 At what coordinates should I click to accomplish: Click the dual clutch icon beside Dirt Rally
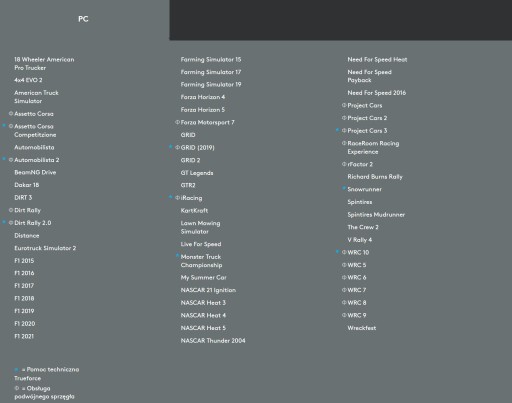tap(11, 210)
